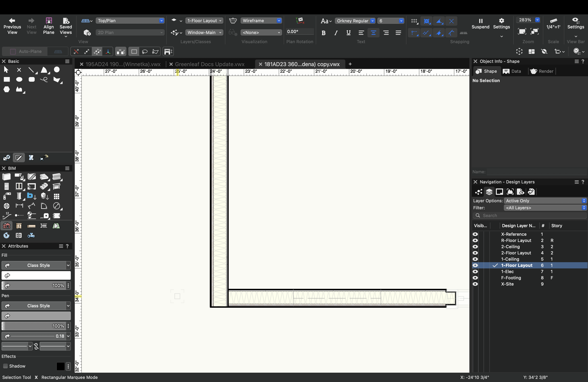Select the Selection arrow tool in Basic palette
The height and width of the screenshot is (382, 588).
tap(6, 70)
